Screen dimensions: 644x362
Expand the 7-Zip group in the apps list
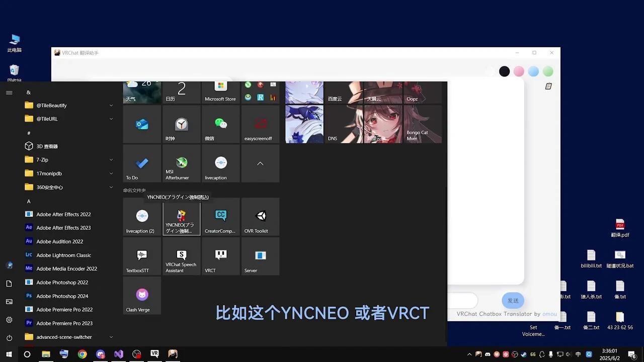110,159
